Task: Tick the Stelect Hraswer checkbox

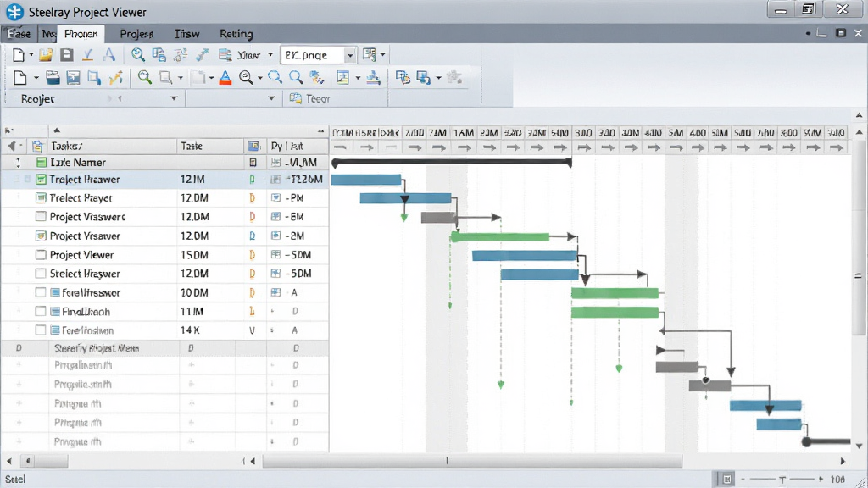Action: (41, 274)
